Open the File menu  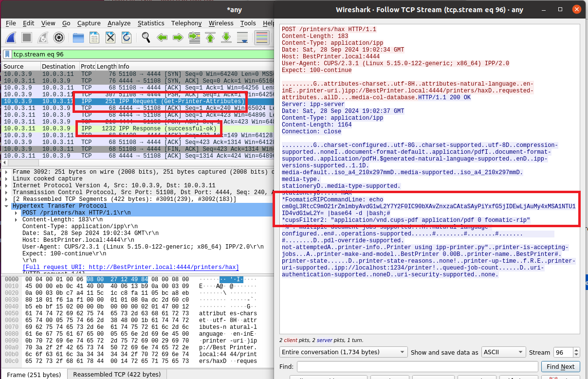(11, 23)
